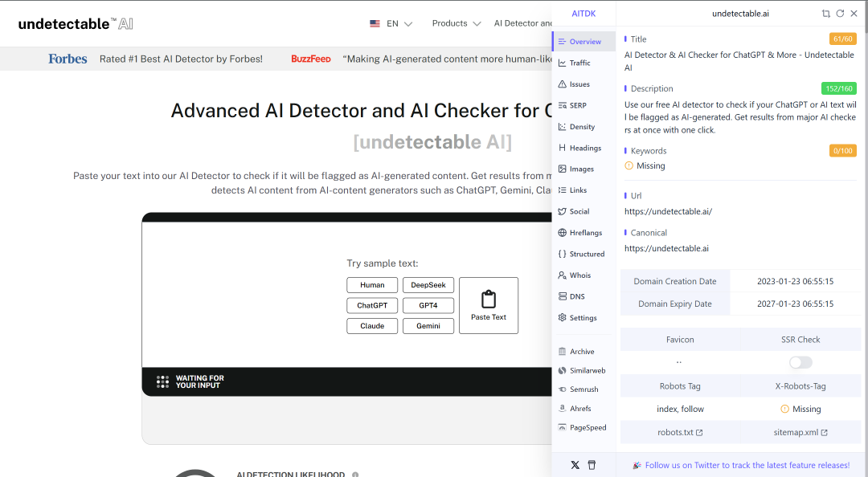This screenshot has width=868, height=477.
Task: Click the trash bin icon beside the X icon
Action: tap(592, 465)
